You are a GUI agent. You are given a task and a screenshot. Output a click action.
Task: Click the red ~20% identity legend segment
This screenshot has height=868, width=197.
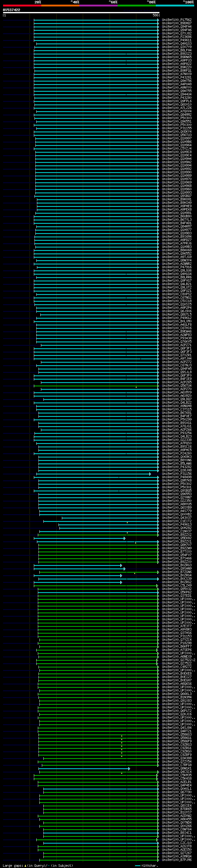[x=22, y=6]
